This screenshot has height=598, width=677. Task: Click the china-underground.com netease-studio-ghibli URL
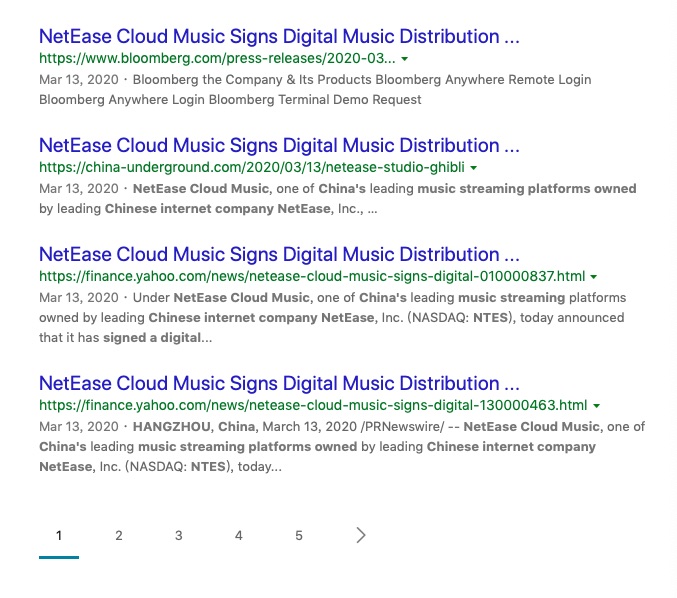[252, 167]
